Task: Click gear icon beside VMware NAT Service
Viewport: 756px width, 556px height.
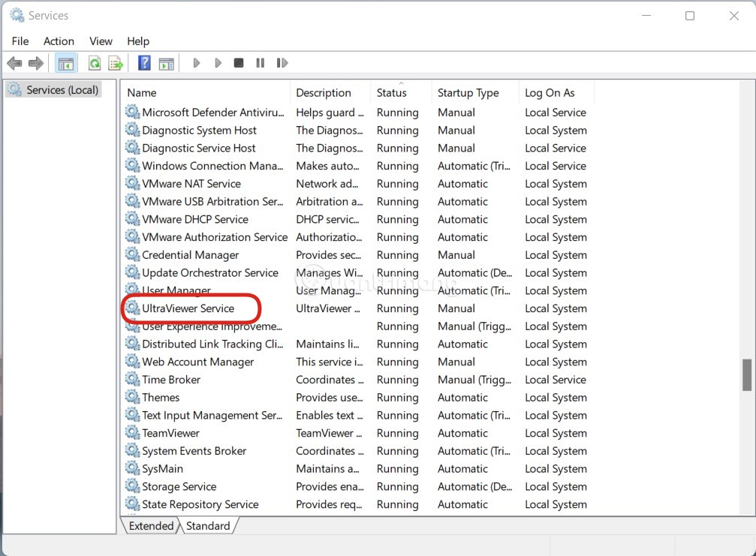Action: [132, 182]
